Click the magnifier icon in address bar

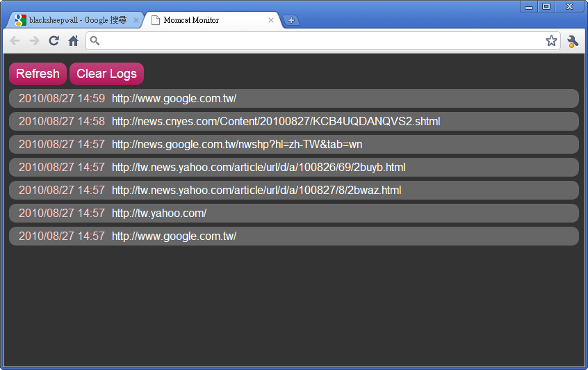coord(95,40)
